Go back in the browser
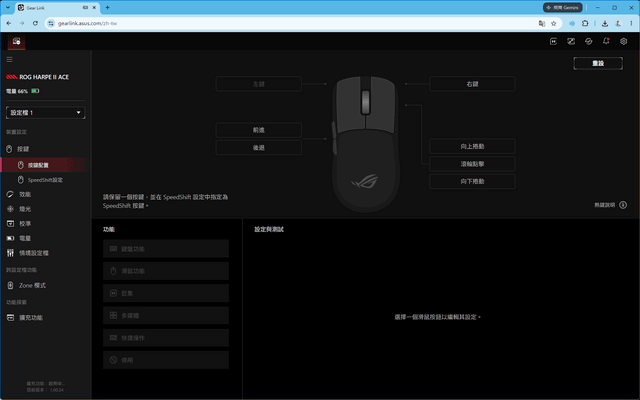This screenshot has width=640, height=400. pos(9,23)
